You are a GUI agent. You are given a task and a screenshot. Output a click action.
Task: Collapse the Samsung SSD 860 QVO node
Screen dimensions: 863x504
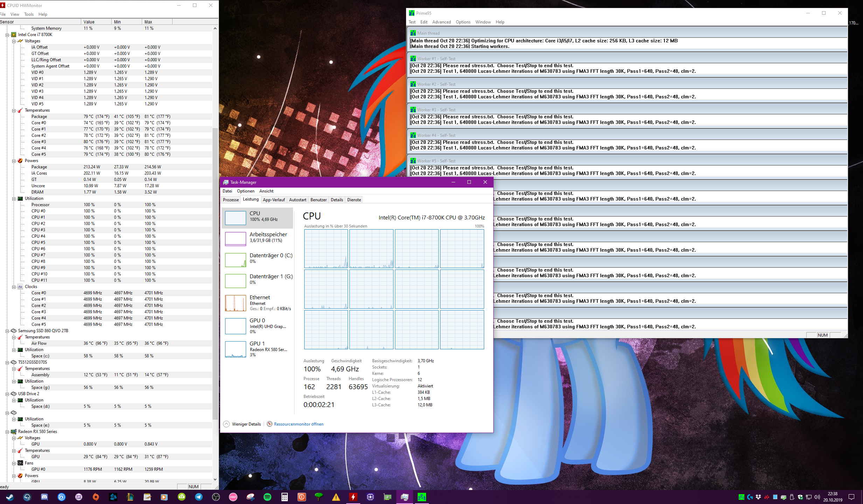coord(7,331)
